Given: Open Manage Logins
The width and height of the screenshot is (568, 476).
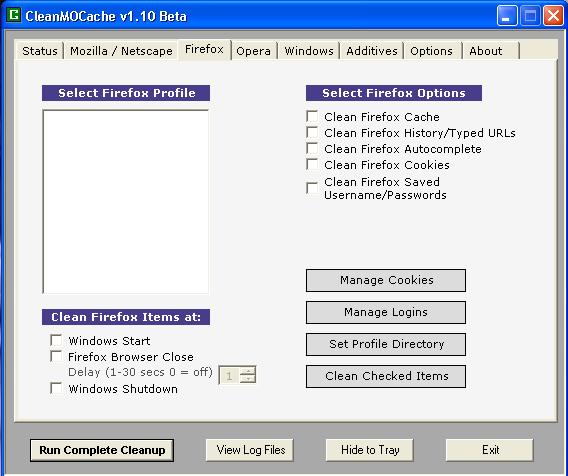Looking at the screenshot, I should (x=386, y=312).
